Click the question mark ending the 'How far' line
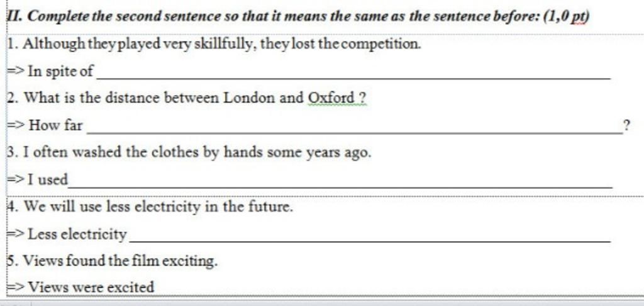The height and width of the screenshot is (306, 644). [x=626, y=125]
